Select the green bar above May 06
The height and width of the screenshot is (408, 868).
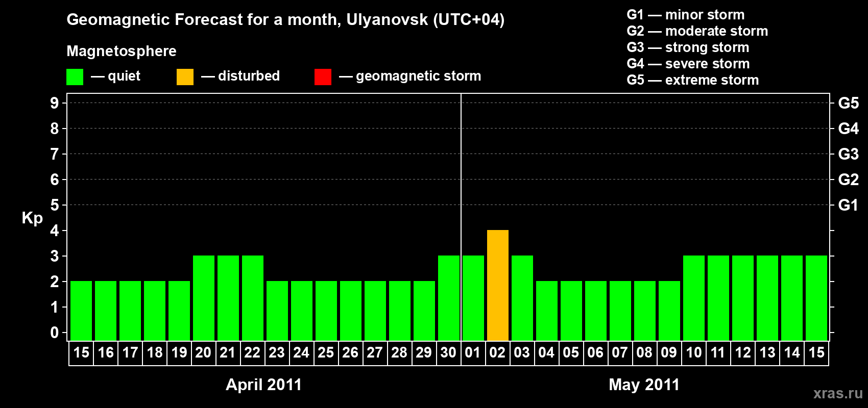[x=596, y=311]
